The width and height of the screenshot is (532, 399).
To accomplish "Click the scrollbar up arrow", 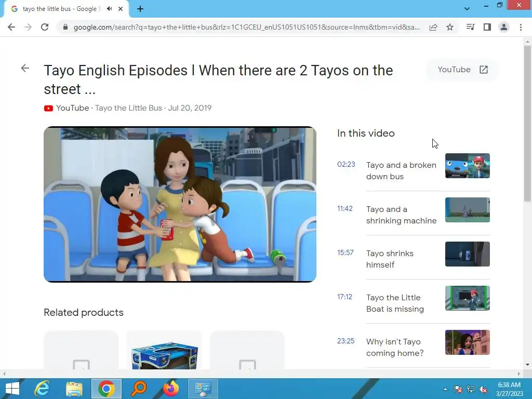I will click(527, 42).
